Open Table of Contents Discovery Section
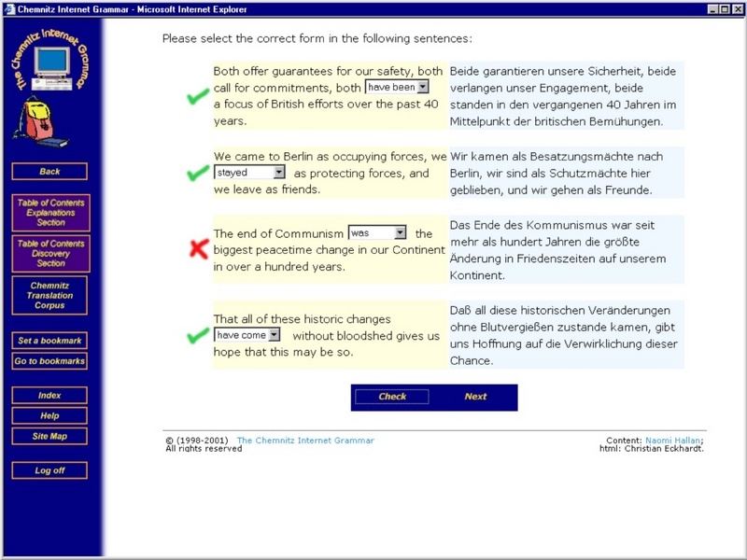The height and width of the screenshot is (560, 747). click(50, 253)
